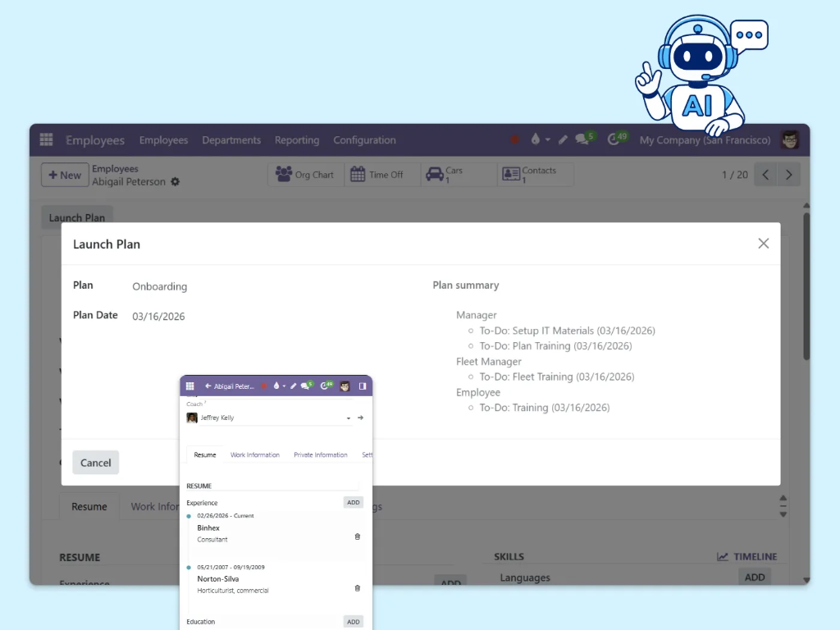Open the apps grid menu in the main navbar
The width and height of the screenshot is (840, 630).
tap(47, 140)
